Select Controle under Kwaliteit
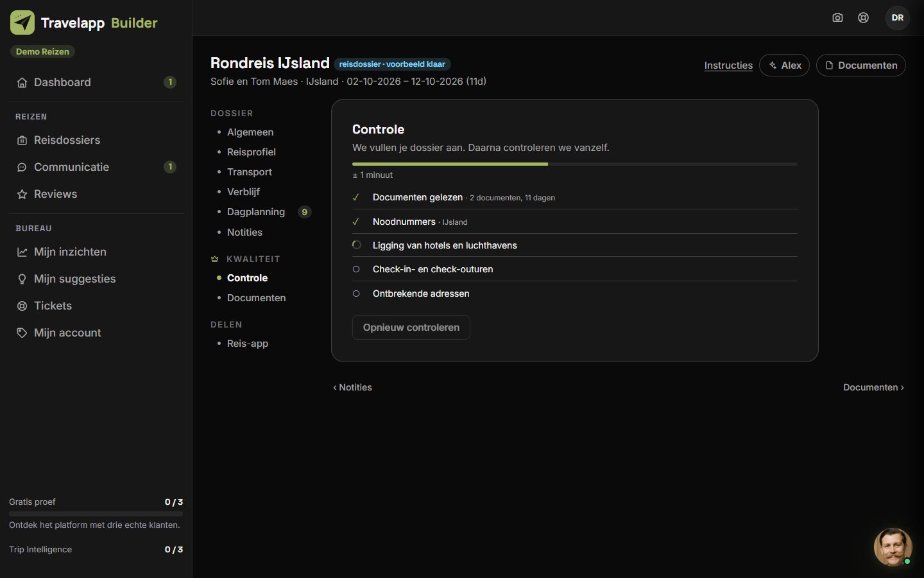The width and height of the screenshot is (924, 578). pyautogui.click(x=247, y=278)
